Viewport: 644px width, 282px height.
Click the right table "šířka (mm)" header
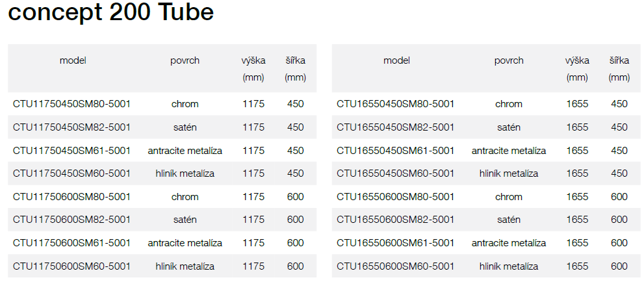619,68
